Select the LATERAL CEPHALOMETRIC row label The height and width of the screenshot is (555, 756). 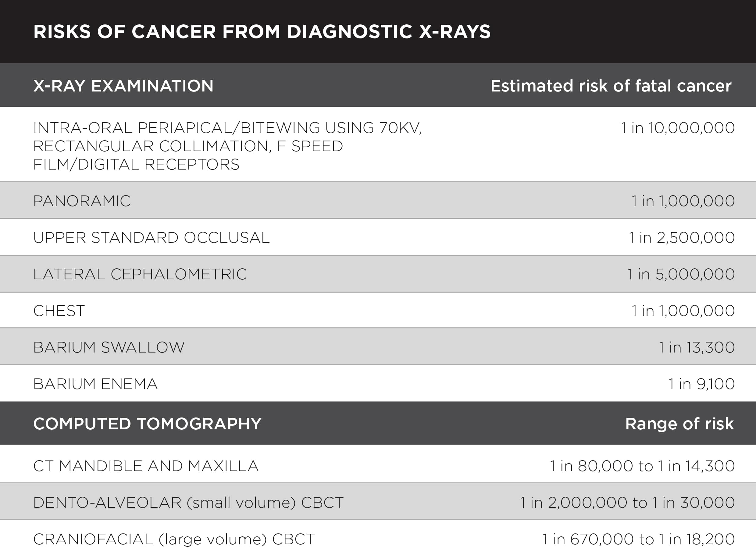click(140, 274)
